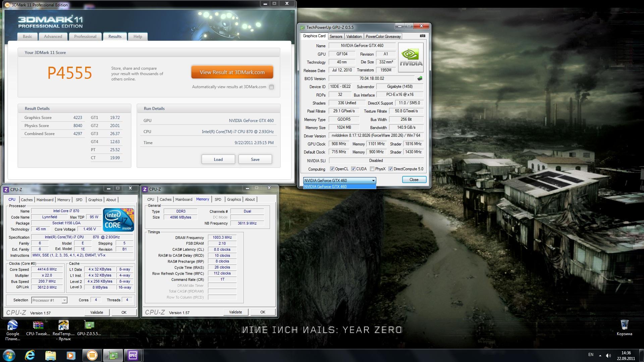Screen dimensions: 644x362
Task: Select NVIDIA GeForce GTX 460 list entry
Action: tap(339, 187)
